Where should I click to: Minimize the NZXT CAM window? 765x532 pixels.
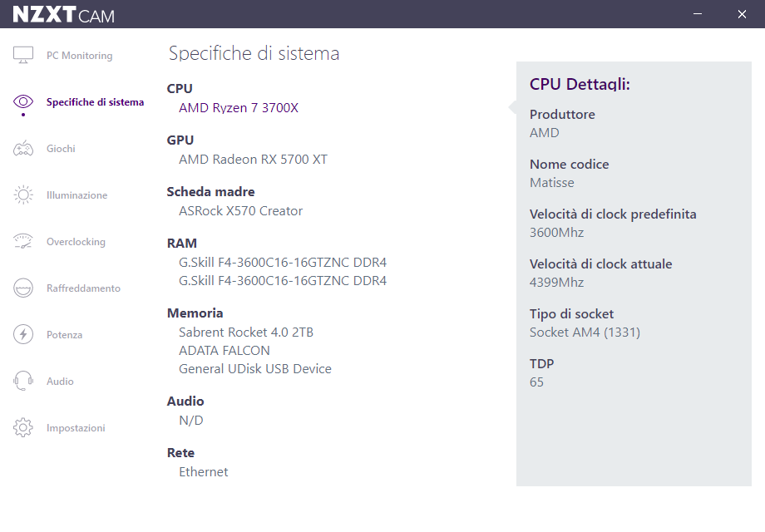pos(698,14)
